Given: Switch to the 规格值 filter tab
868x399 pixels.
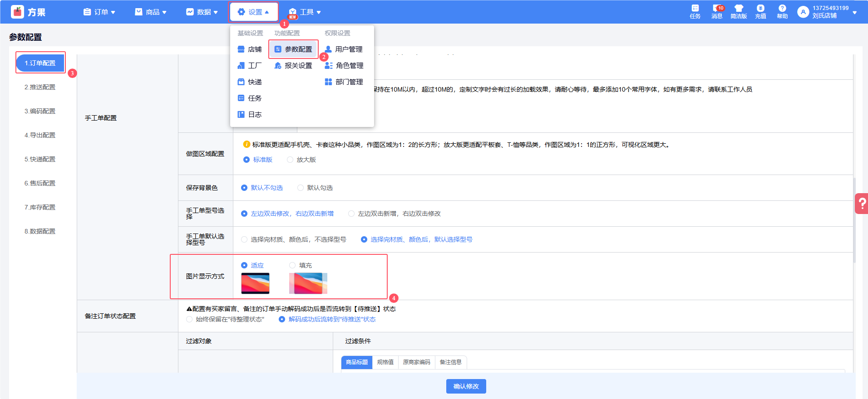Looking at the screenshot, I should pyautogui.click(x=385, y=362).
